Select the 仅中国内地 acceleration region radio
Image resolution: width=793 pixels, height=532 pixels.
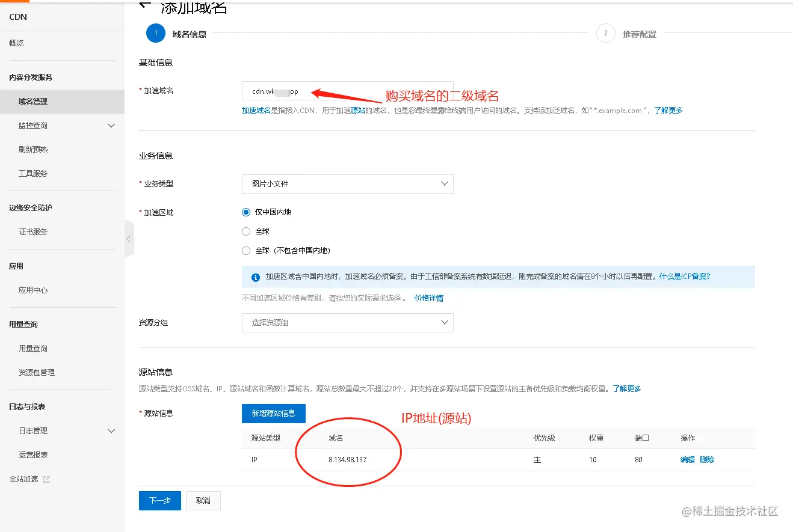245,212
